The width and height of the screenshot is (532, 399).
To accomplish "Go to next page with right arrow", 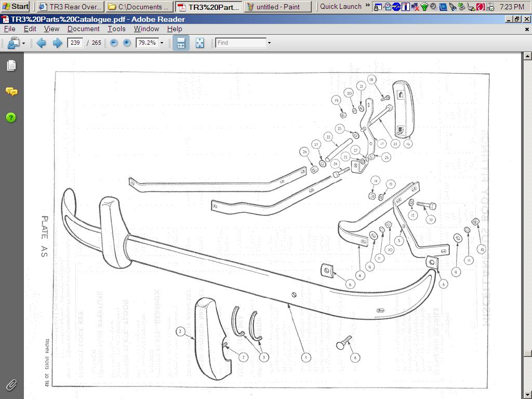I will pyautogui.click(x=58, y=43).
